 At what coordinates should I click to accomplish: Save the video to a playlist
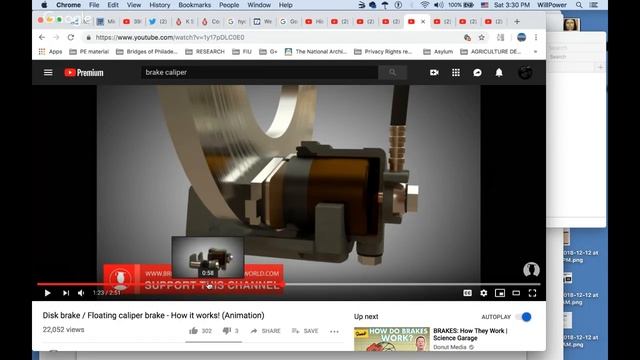(305, 331)
